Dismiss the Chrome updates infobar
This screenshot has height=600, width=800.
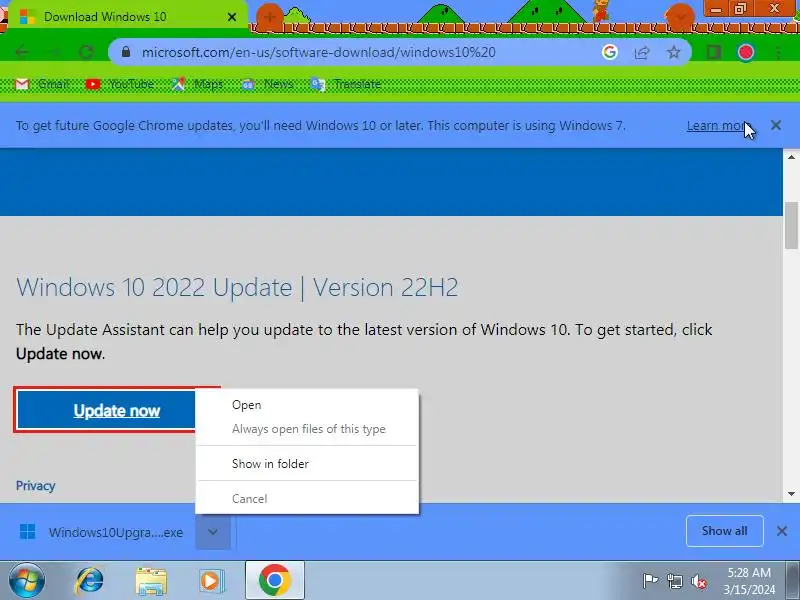coord(776,125)
